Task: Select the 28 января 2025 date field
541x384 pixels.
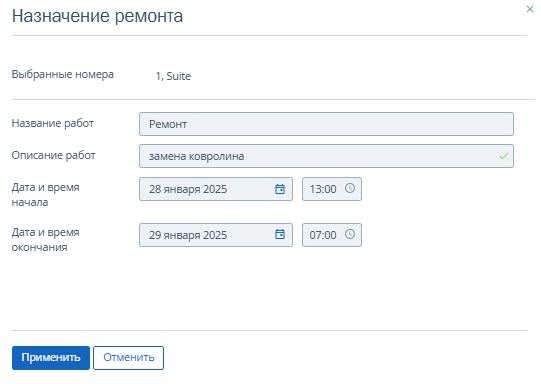Action: [x=216, y=189]
